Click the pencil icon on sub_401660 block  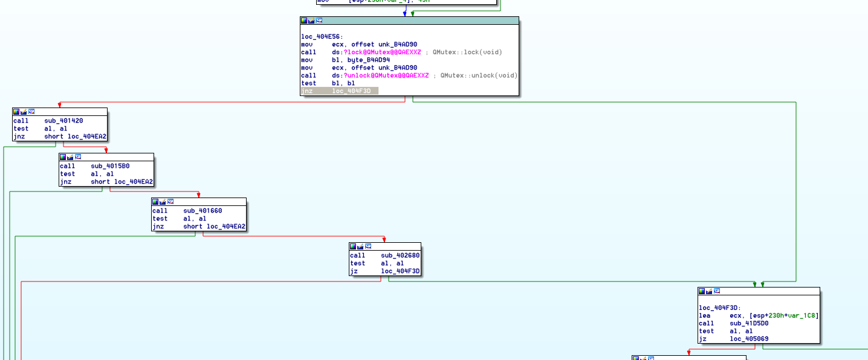point(163,202)
